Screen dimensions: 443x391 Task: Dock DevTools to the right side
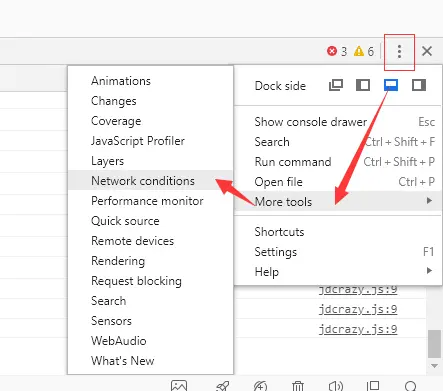(419, 85)
